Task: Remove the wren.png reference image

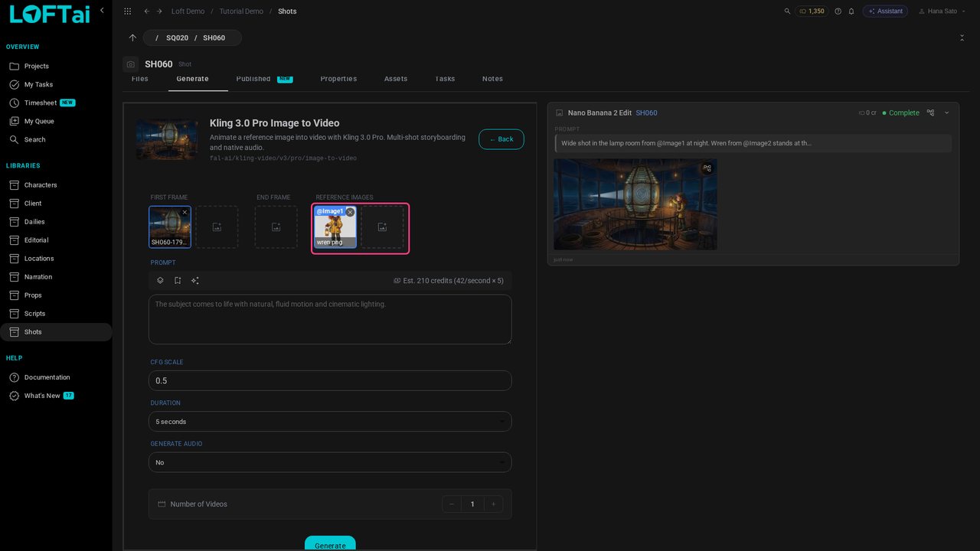Action: (x=350, y=212)
